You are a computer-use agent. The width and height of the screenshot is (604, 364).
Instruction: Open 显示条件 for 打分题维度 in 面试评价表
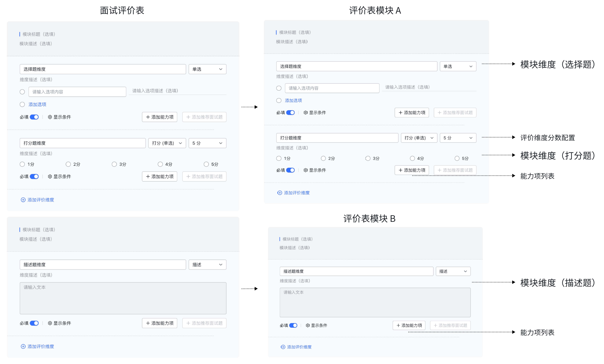pos(59,177)
